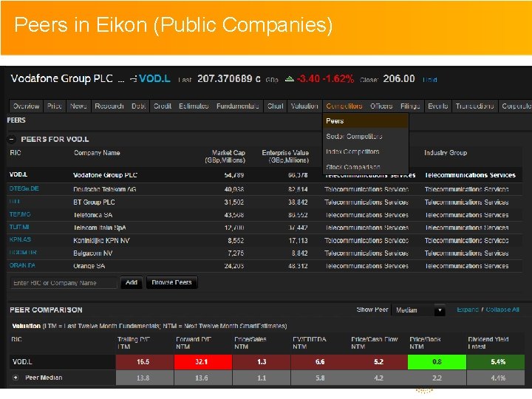Expand the Peer Median row
The height and width of the screenshot is (399, 532).
[x=16, y=378]
